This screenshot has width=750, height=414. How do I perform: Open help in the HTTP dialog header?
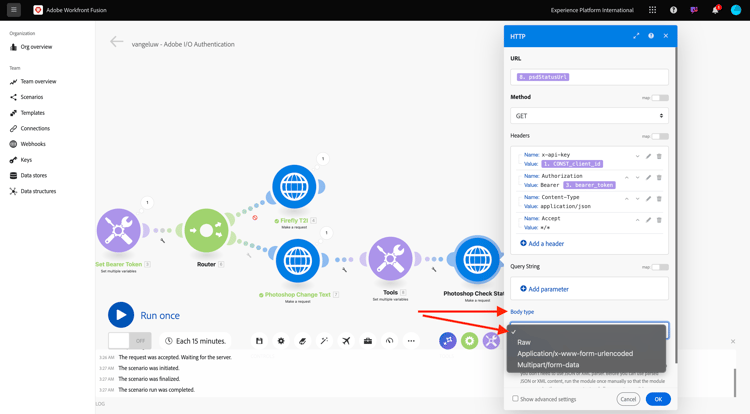(651, 36)
